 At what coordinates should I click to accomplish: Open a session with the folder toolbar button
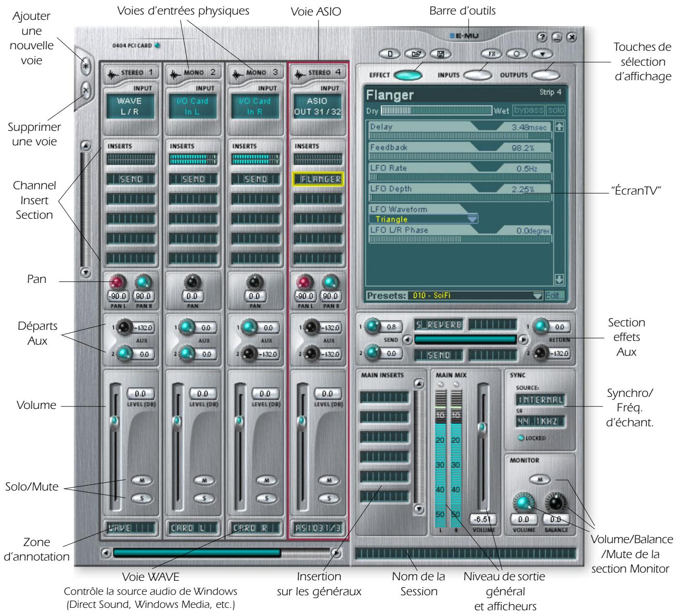tap(414, 54)
